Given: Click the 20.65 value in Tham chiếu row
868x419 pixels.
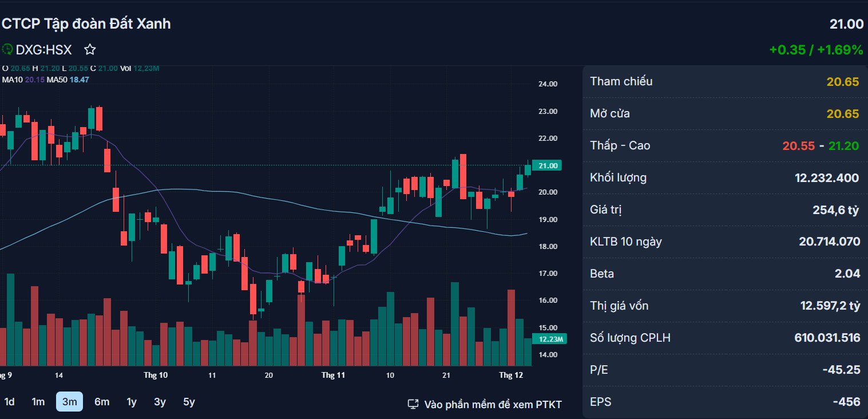Looking at the screenshot, I should coord(843,82).
